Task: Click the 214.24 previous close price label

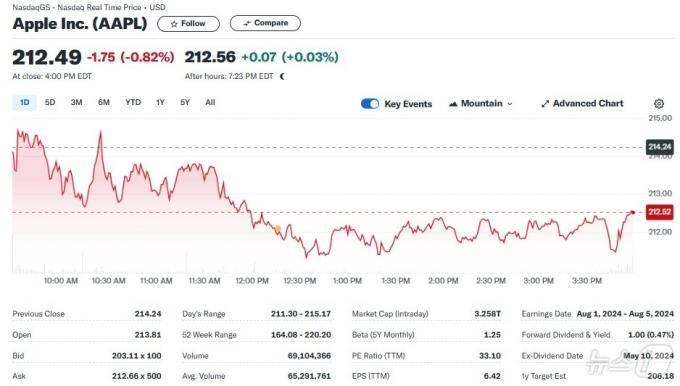Action: (x=660, y=147)
